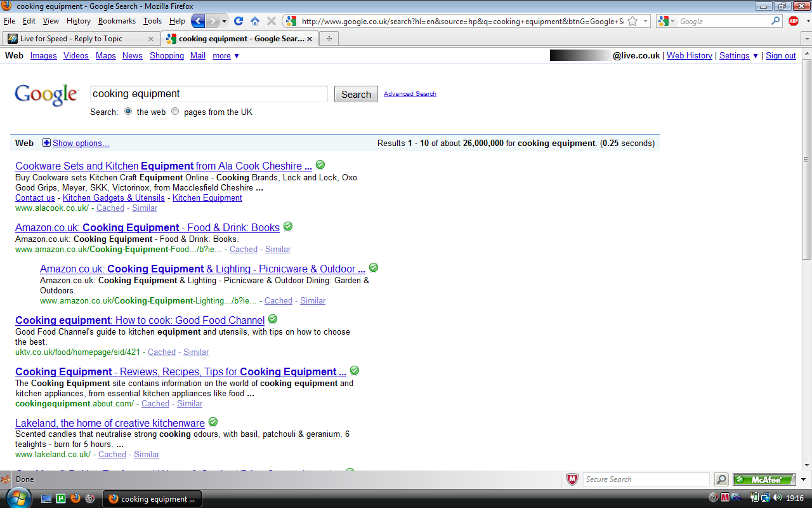This screenshot has height=508, width=812.
Task: Click the red McAfee M tray icon
Action: [x=725, y=498]
